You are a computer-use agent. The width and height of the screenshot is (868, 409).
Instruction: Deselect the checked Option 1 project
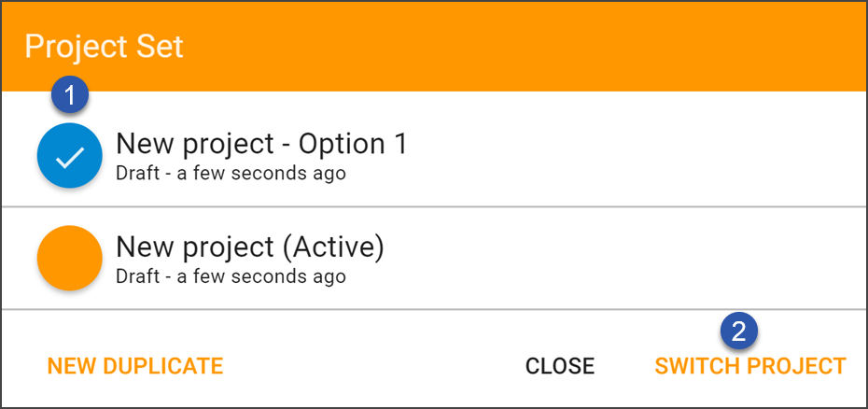click(70, 156)
